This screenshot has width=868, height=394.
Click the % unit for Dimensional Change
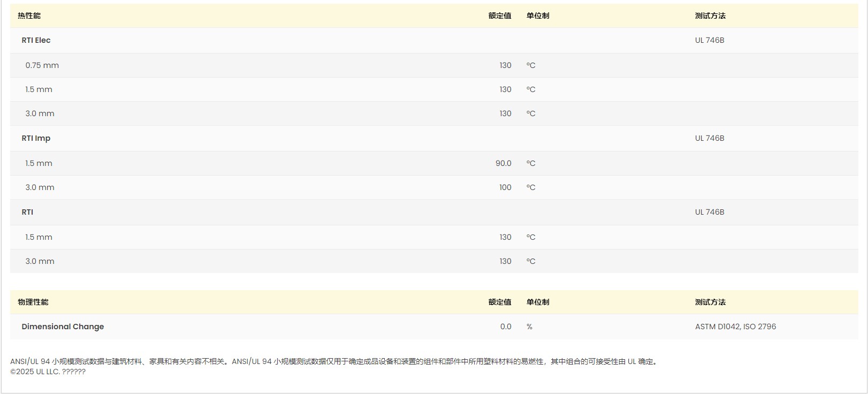coord(529,327)
